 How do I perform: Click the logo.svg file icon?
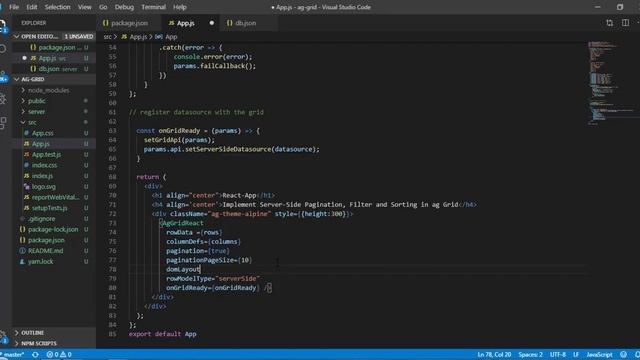[27, 187]
